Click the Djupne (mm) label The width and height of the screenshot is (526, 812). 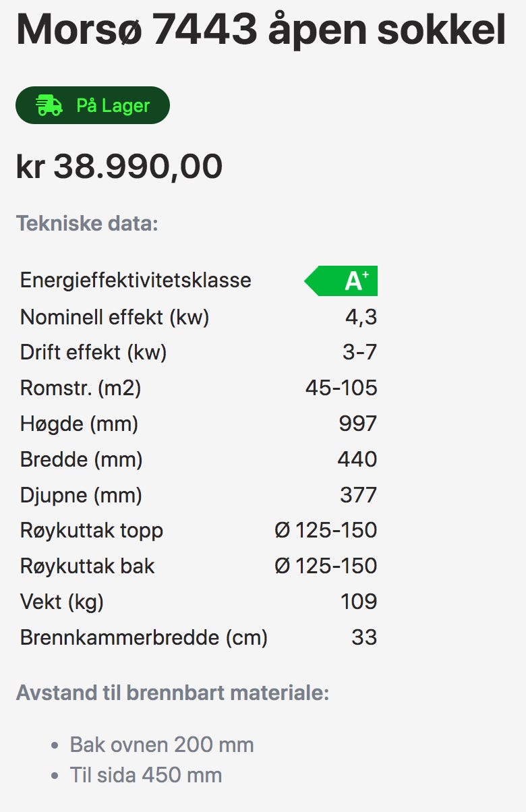pos(81,496)
